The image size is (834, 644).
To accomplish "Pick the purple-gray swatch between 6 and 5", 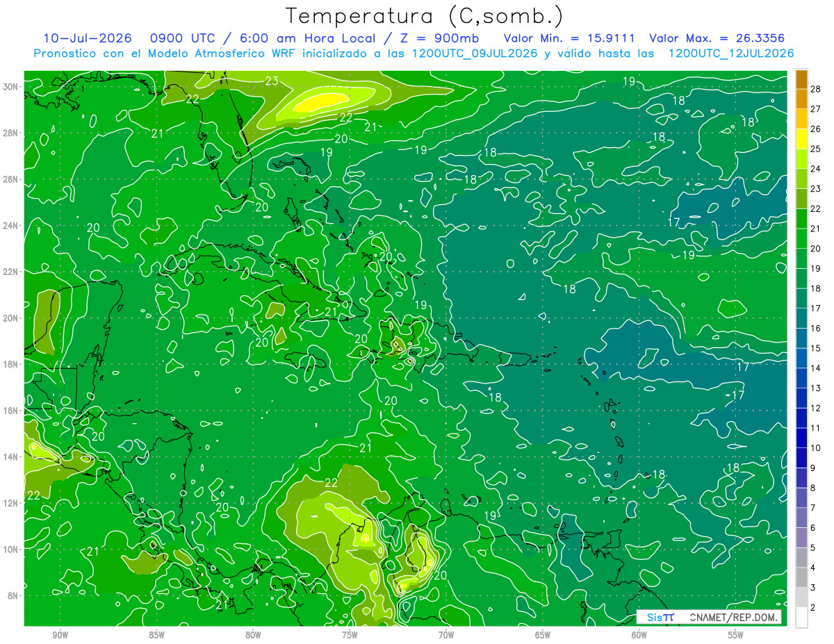I will pos(801,538).
